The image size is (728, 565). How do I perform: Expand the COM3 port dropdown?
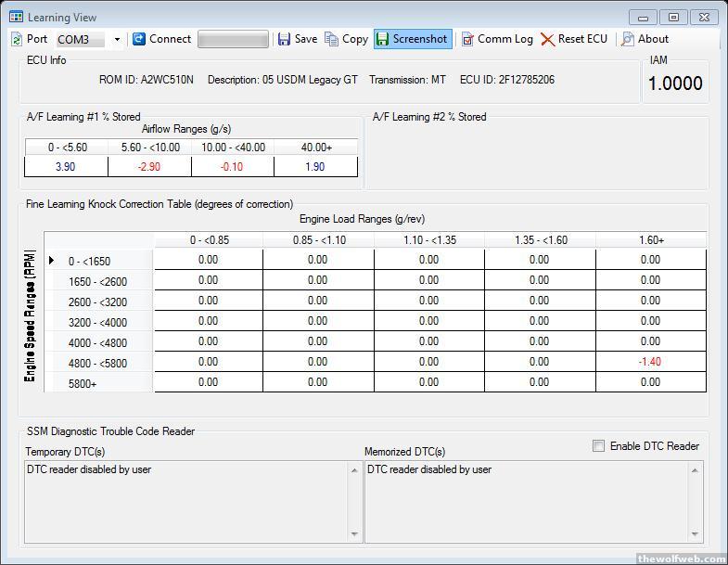(x=117, y=40)
